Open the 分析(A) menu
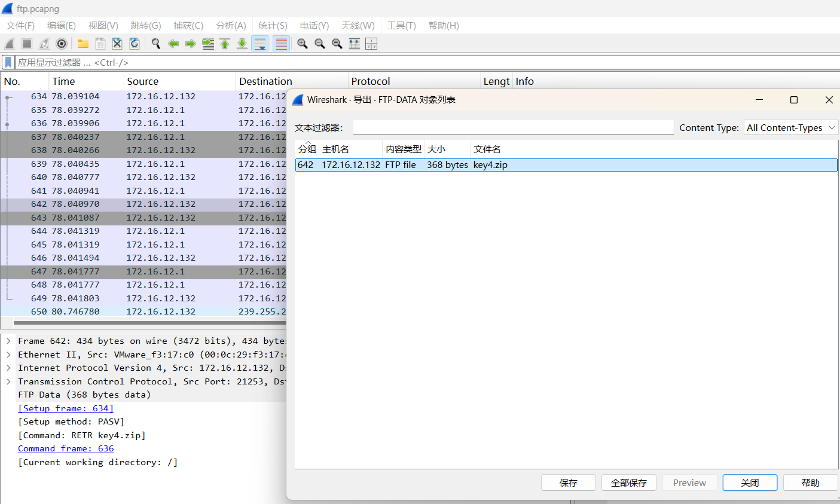Image resolution: width=840 pixels, height=504 pixels. pos(231,26)
